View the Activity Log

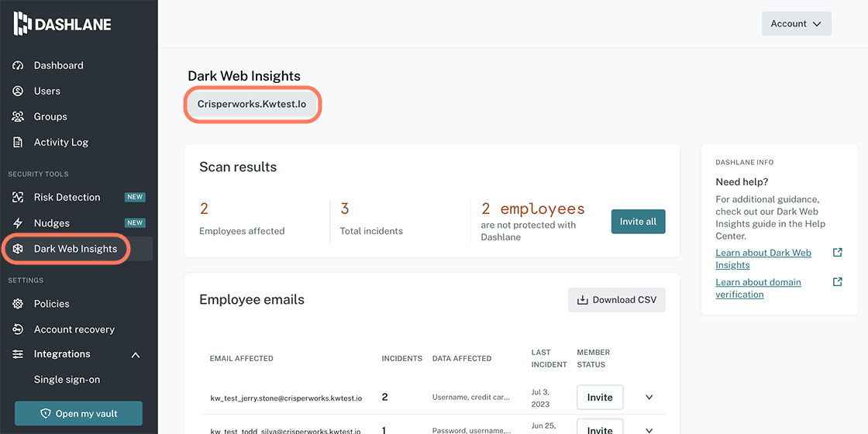pos(61,143)
